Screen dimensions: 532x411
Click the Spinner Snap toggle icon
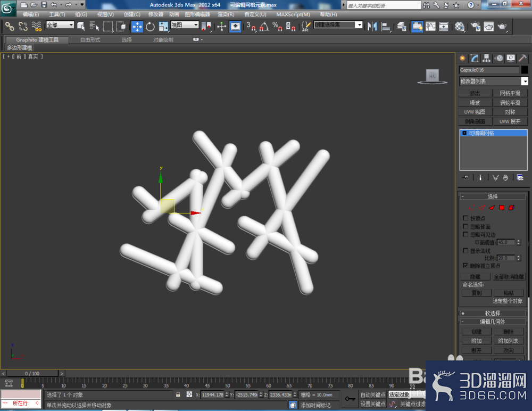pos(290,26)
